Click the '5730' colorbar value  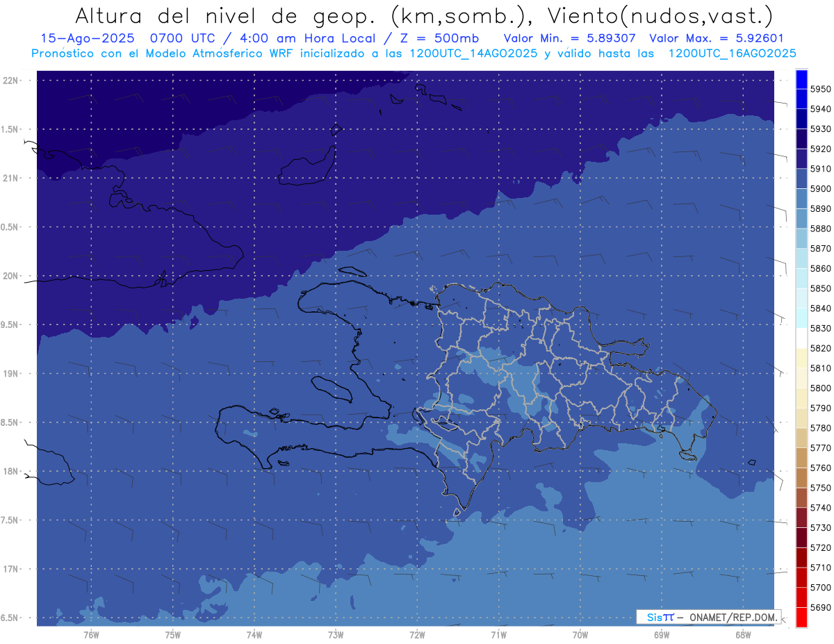(x=821, y=527)
